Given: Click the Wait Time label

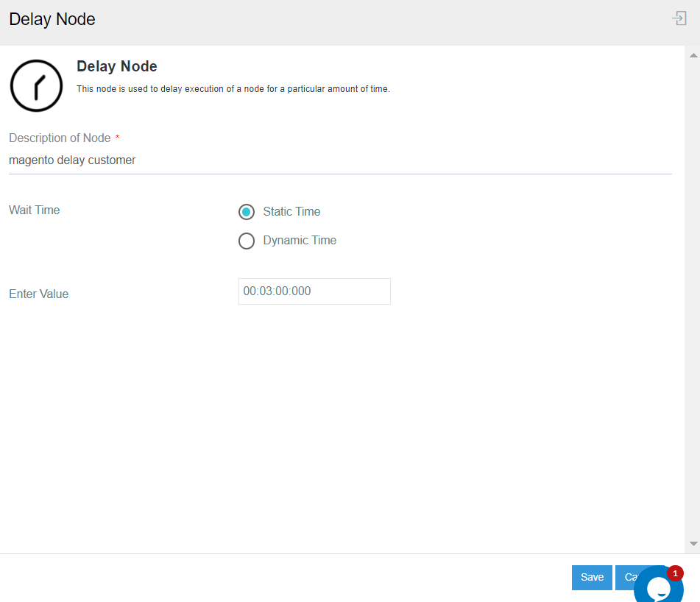Looking at the screenshot, I should (35, 210).
